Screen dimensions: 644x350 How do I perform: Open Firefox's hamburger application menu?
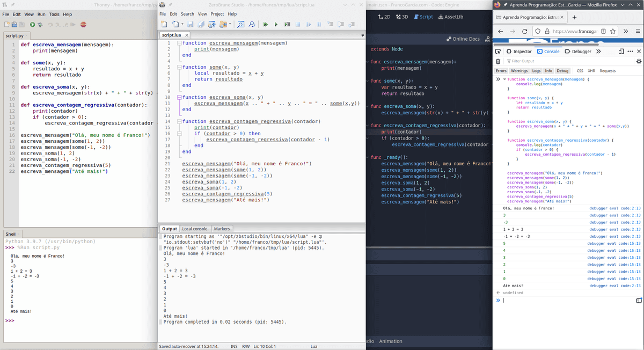coord(638,31)
